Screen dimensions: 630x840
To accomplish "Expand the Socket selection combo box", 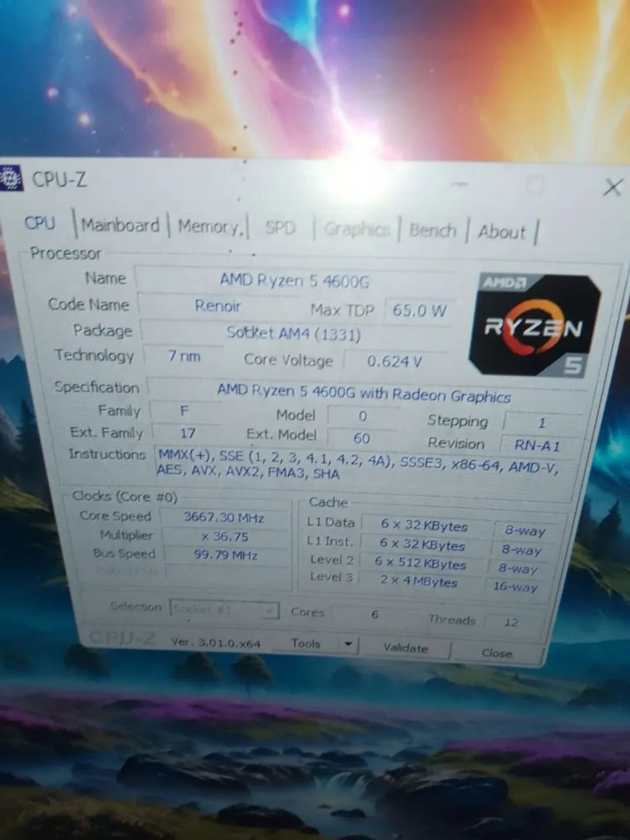I will pyautogui.click(x=224, y=610).
